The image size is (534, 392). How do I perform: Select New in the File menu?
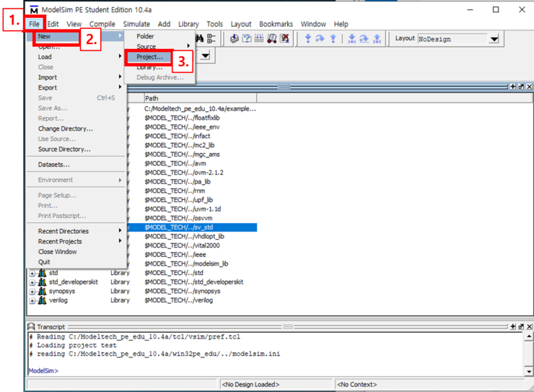(75, 36)
